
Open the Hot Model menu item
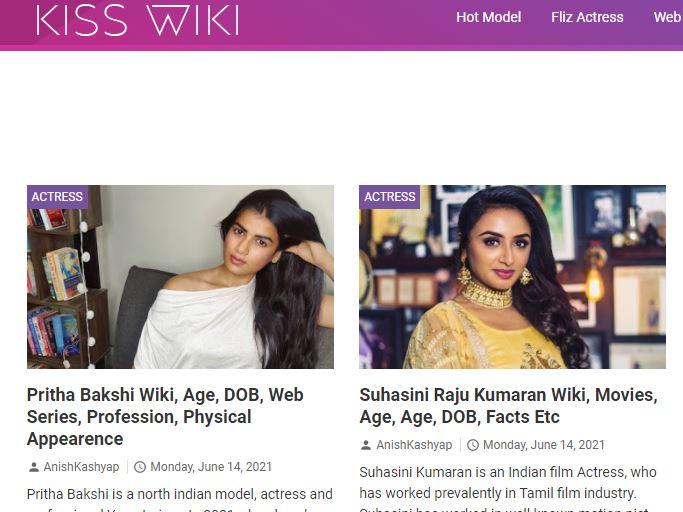[488, 17]
